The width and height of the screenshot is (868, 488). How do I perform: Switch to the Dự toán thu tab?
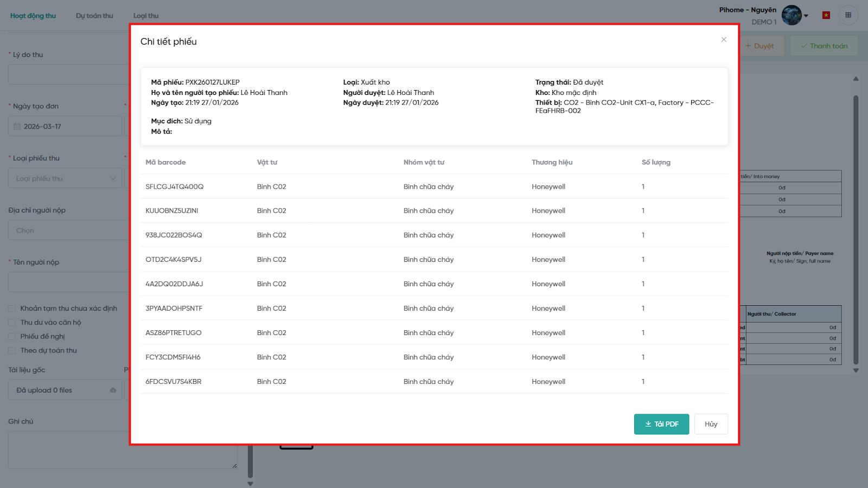(x=94, y=16)
